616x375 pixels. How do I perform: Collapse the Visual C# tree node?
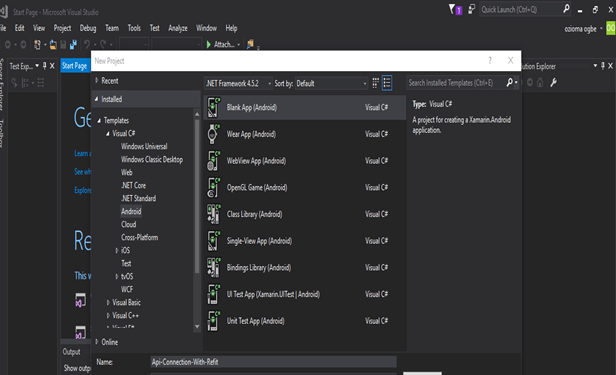point(108,134)
